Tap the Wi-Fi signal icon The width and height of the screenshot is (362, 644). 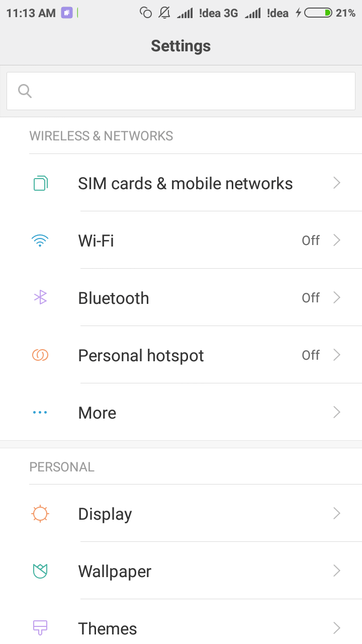point(40,241)
